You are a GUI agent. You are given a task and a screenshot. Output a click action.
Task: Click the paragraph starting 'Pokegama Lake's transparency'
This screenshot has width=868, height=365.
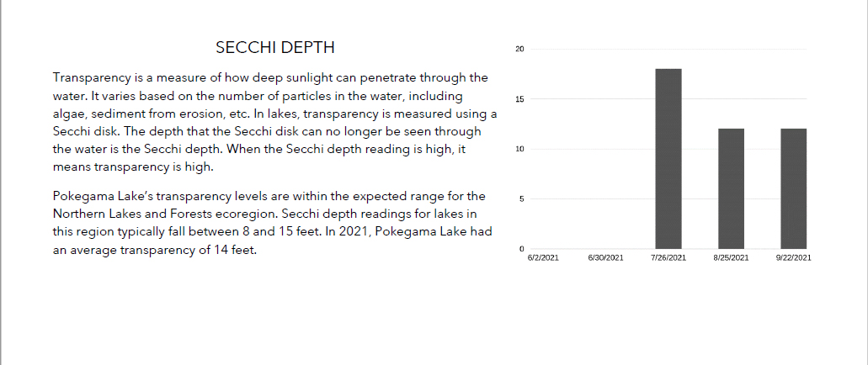273,224
